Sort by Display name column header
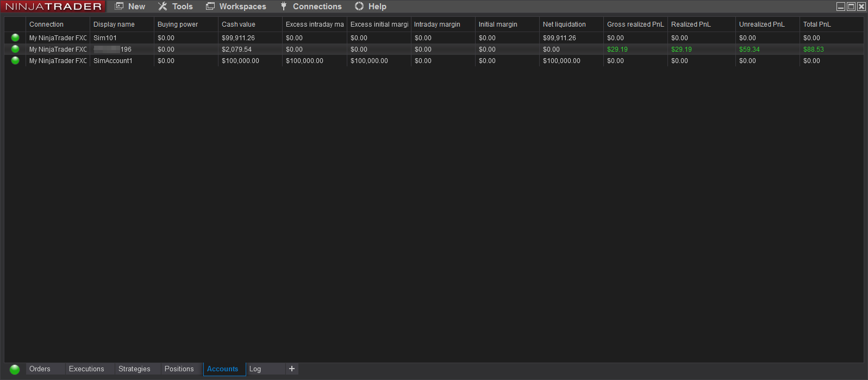Image resolution: width=868 pixels, height=380 pixels. point(122,24)
